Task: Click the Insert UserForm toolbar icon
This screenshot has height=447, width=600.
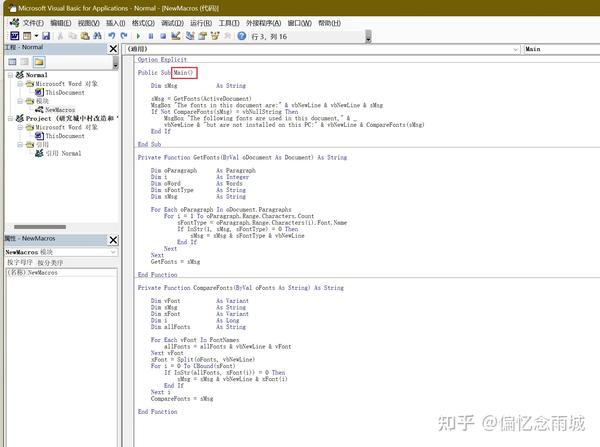Action: tap(27, 36)
